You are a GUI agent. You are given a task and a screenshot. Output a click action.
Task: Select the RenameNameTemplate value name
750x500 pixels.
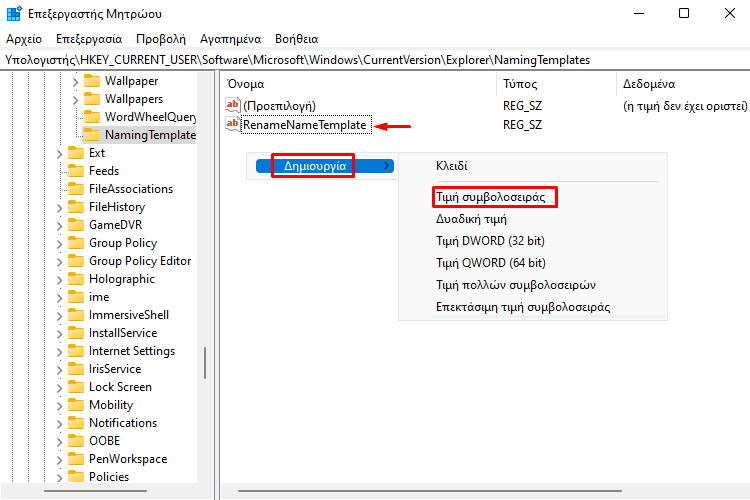[305, 125]
